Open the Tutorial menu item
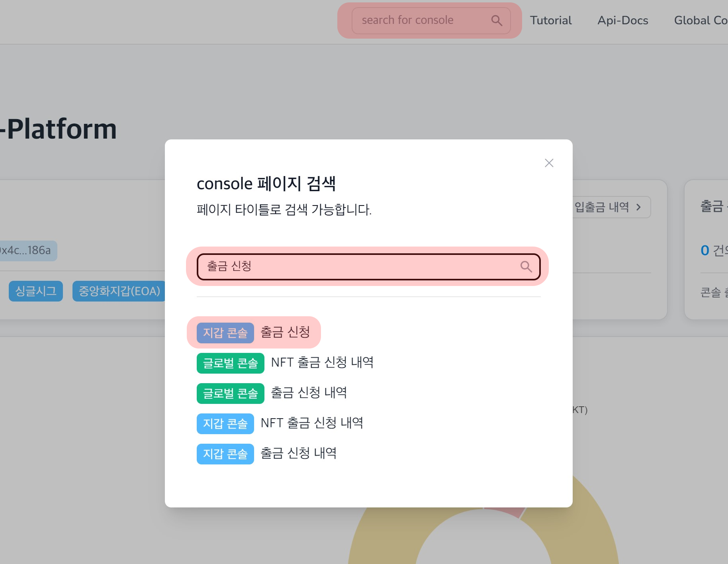 (551, 20)
